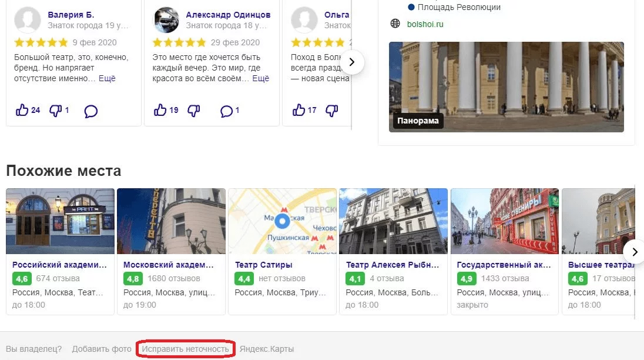This screenshot has width=644, height=360.
Task: Click the globe icon beside bolshoi.ru
Action: click(395, 24)
